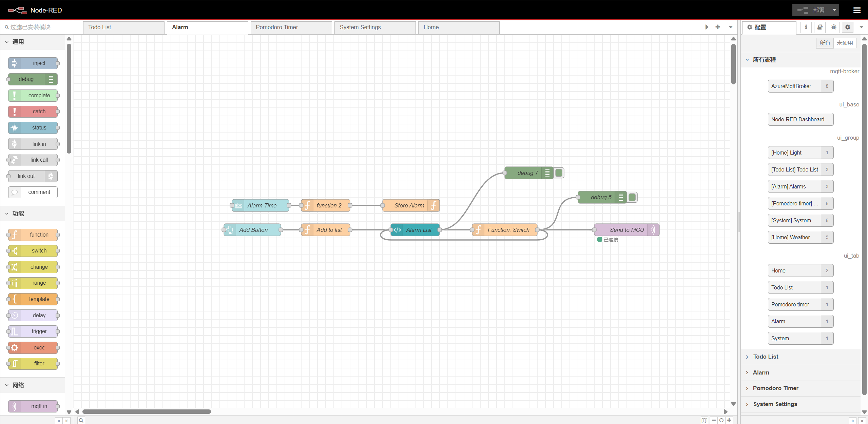Open the debug messages bug icon

coord(834,27)
